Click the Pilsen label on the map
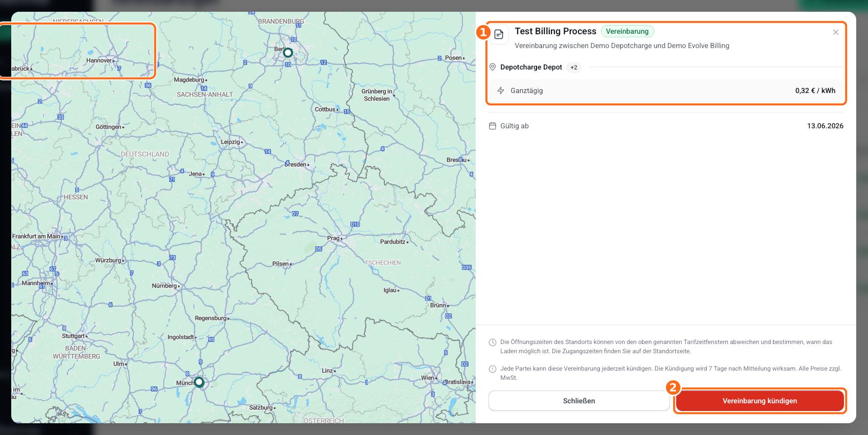 click(x=280, y=264)
